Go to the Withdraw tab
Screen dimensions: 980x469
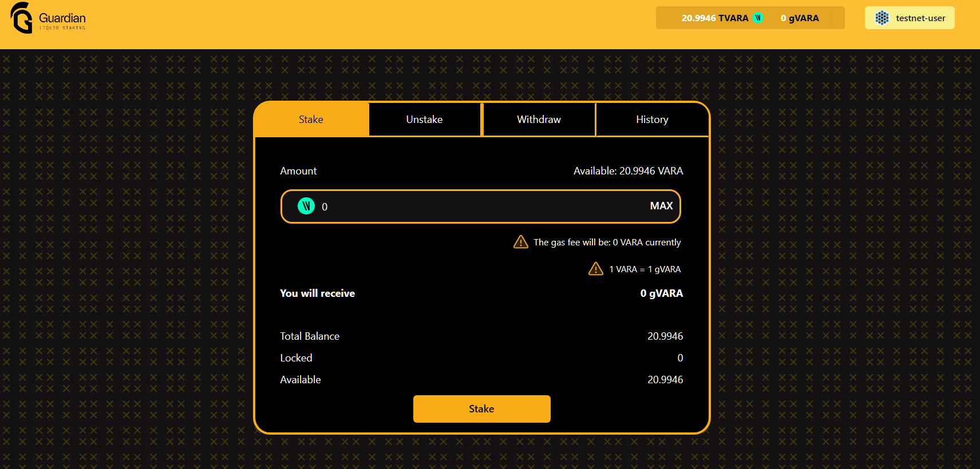tap(539, 120)
